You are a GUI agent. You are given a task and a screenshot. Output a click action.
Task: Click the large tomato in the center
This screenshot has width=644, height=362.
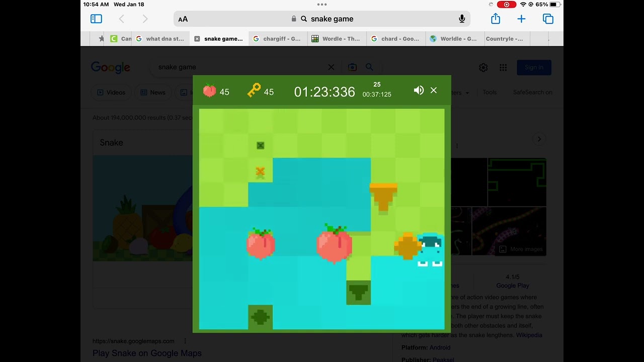(x=334, y=243)
